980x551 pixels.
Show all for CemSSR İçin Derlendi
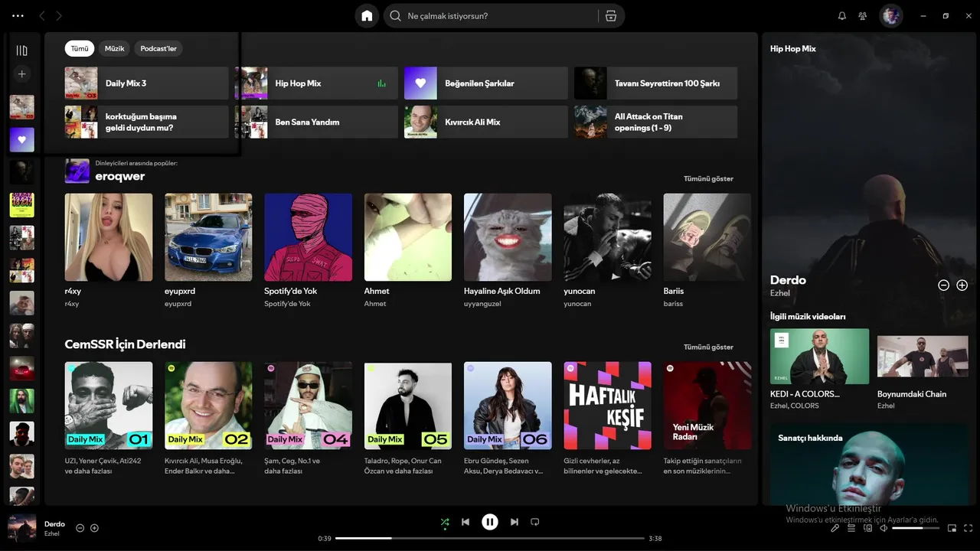point(708,347)
